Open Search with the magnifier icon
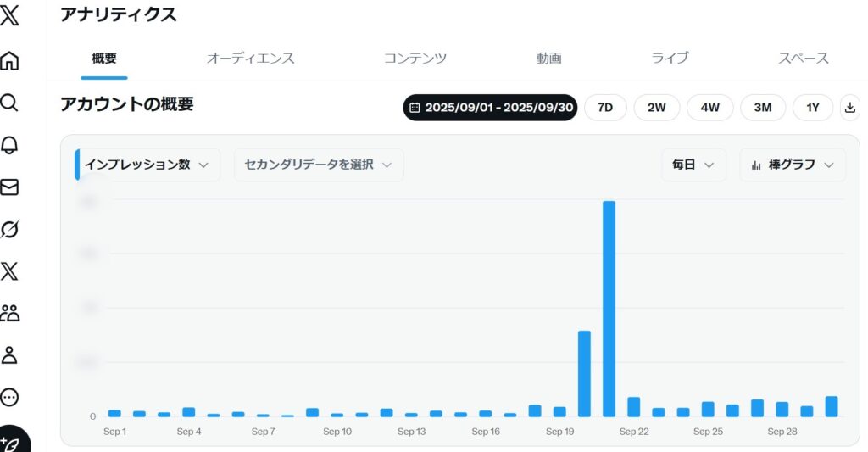The image size is (868, 452). coord(10,103)
